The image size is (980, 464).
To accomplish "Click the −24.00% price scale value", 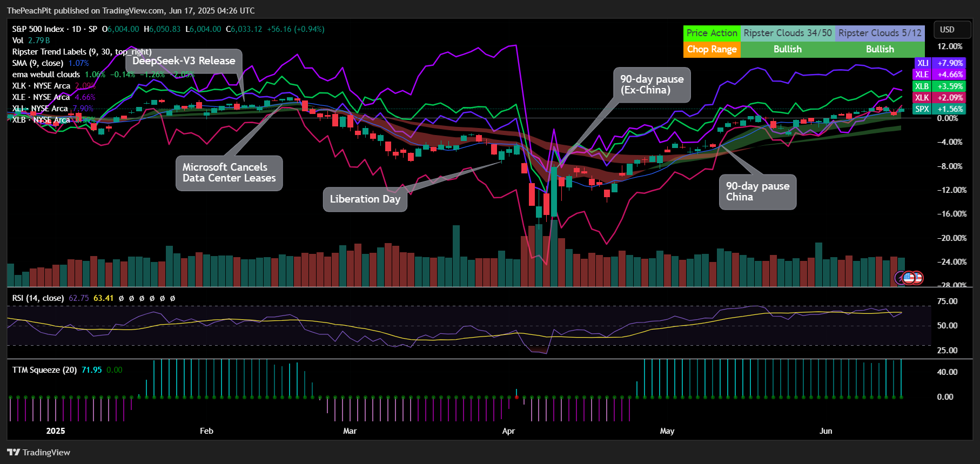I will click(952, 262).
